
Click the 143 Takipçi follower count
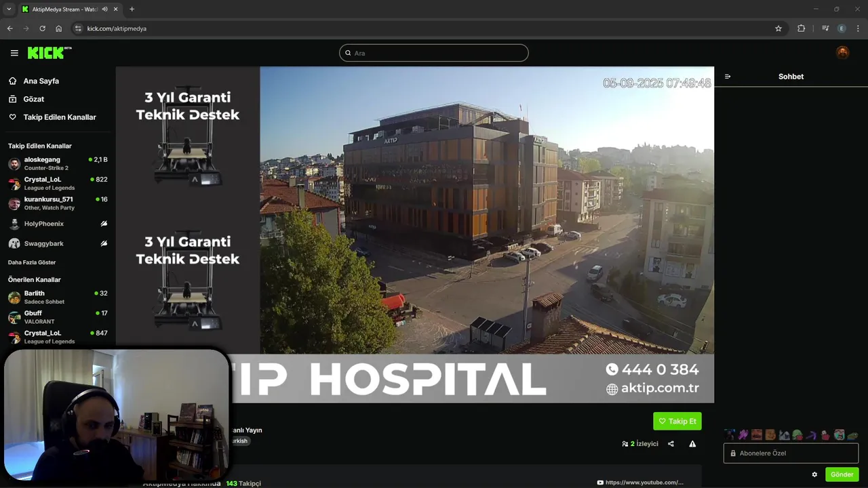tap(243, 483)
